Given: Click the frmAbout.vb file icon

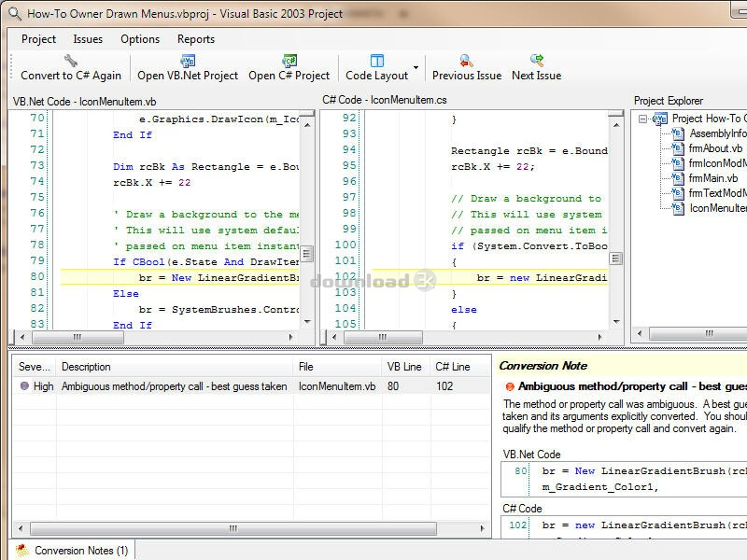Looking at the screenshot, I should point(678,148).
